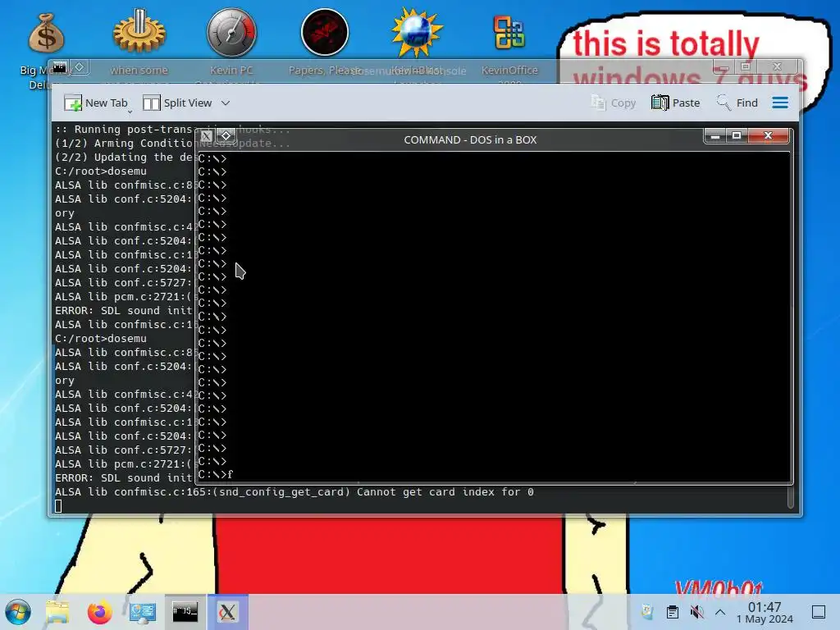Screen dimensions: 840x630
Task: Maximize the DOS in a BOX window
Action: click(x=737, y=136)
